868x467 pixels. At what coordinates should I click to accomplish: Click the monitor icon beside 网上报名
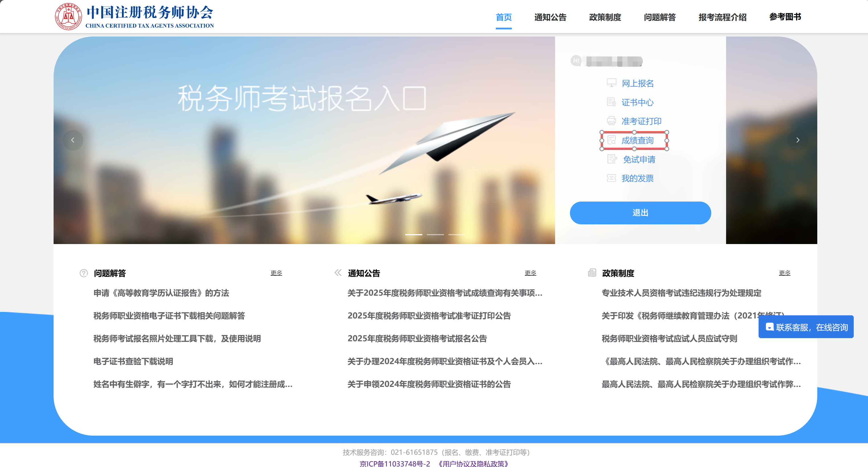coord(611,83)
